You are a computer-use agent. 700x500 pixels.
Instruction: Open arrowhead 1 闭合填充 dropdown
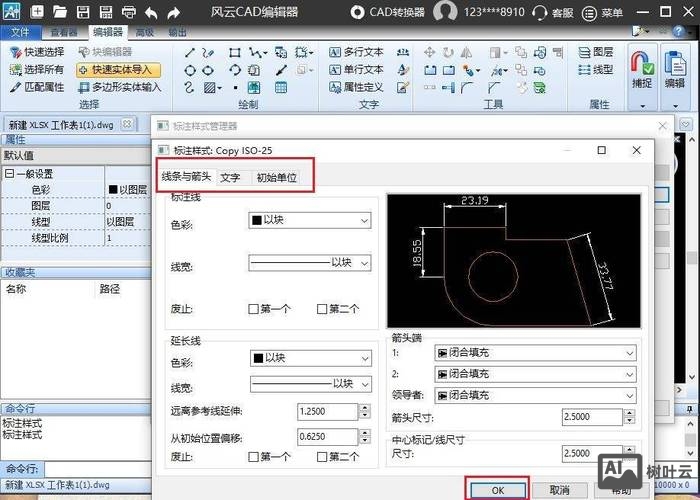click(535, 353)
